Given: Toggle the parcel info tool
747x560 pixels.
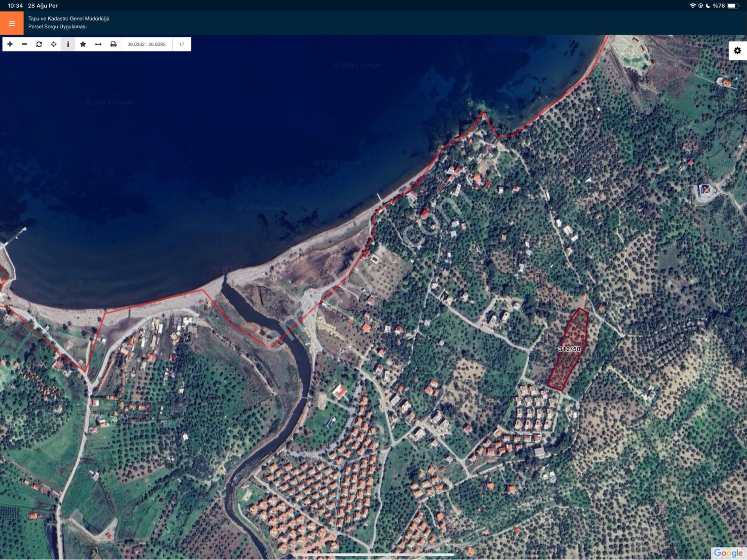Looking at the screenshot, I should tap(68, 44).
